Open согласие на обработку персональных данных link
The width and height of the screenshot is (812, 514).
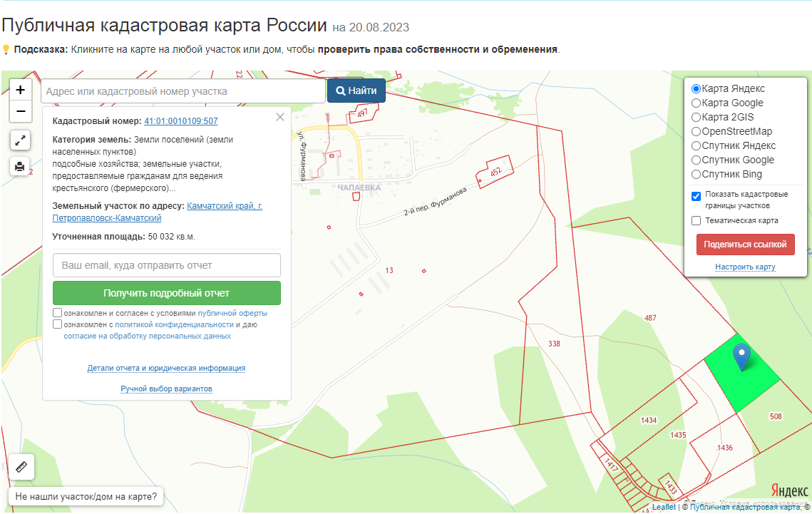(147, 336)
